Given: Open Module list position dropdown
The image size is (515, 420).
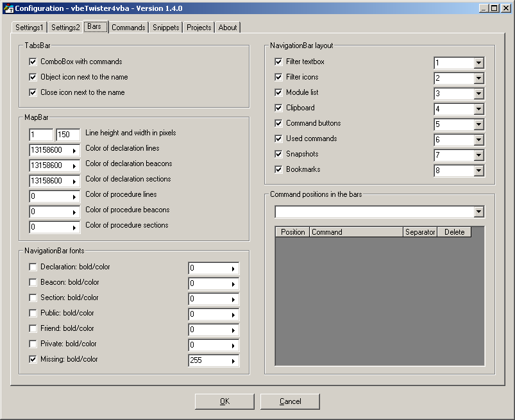Looking at the screenshot, I should [x=479, y=94].
